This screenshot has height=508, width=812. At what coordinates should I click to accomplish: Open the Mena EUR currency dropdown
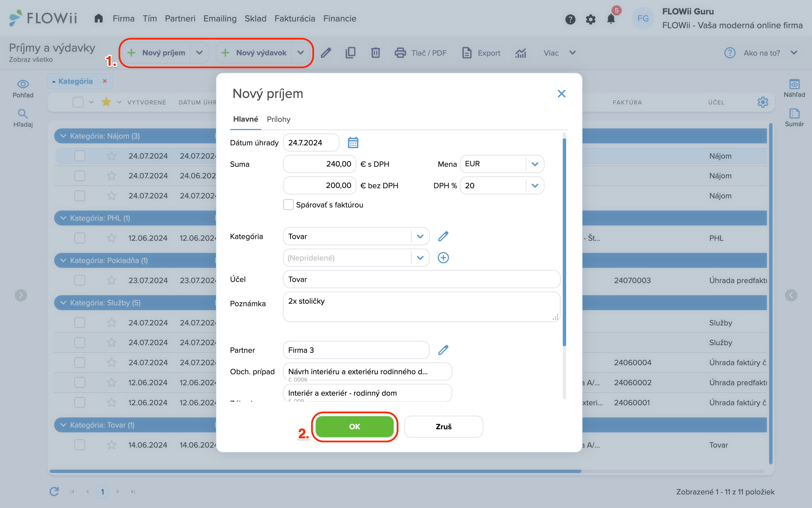pos(535,164)
